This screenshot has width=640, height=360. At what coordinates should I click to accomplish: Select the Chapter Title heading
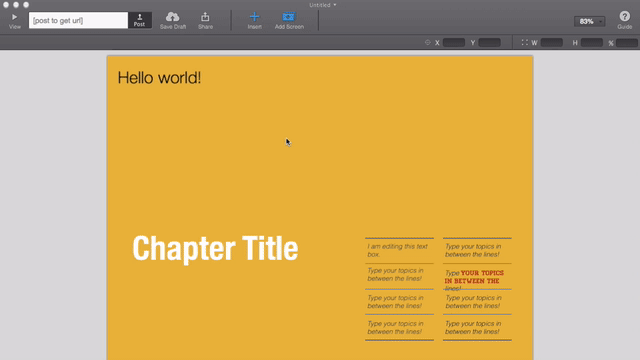(x=215, y=248)
